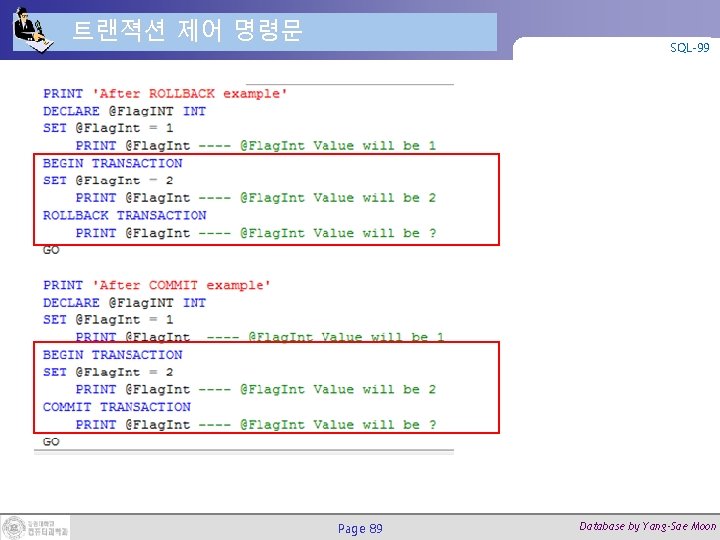Click GO after the COMMIT example
The height and width of the screenshot is (540, 720).
(x=51, y=441)
